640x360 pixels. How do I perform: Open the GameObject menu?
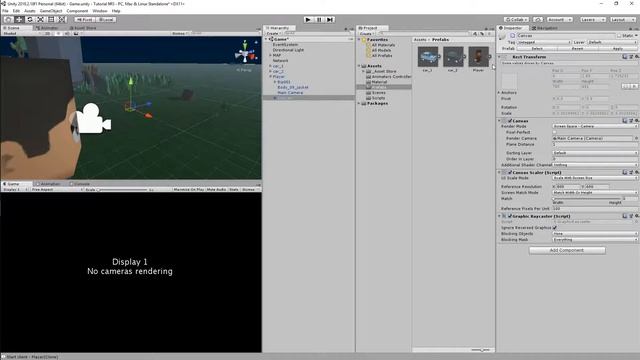click(x=51, y=11)
